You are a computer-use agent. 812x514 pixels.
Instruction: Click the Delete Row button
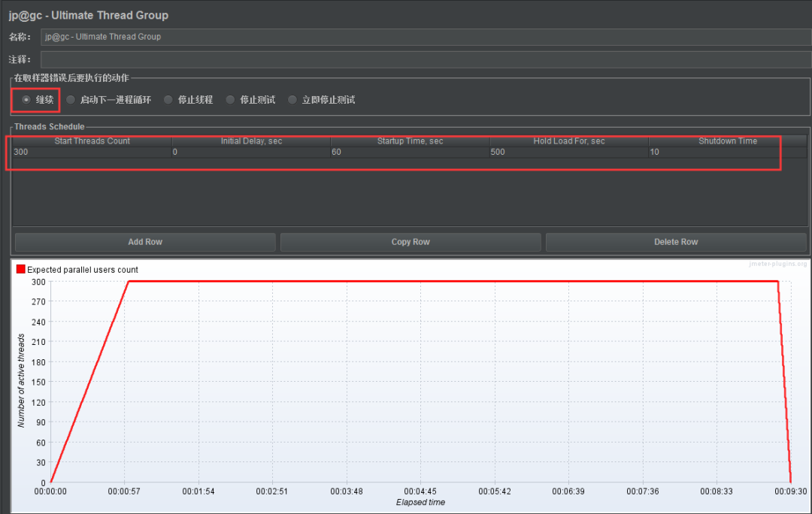[x=676, y=242]
